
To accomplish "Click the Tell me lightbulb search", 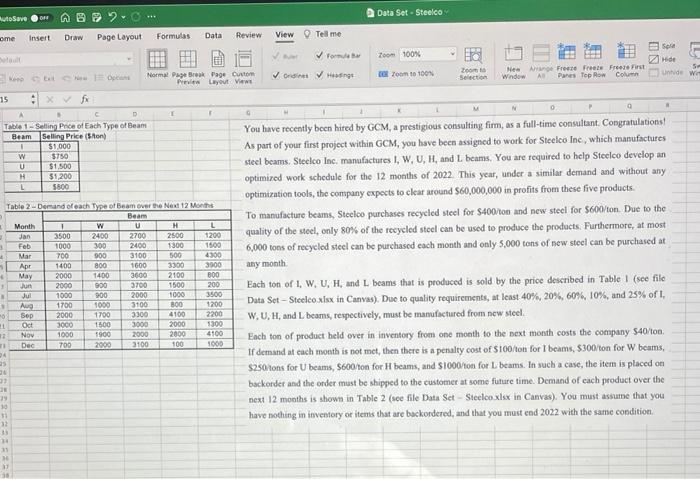I will click(x=322, y=34).
